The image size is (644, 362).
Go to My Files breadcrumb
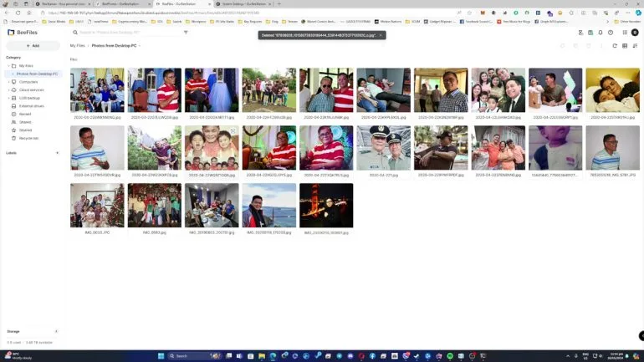click(77, 46)
